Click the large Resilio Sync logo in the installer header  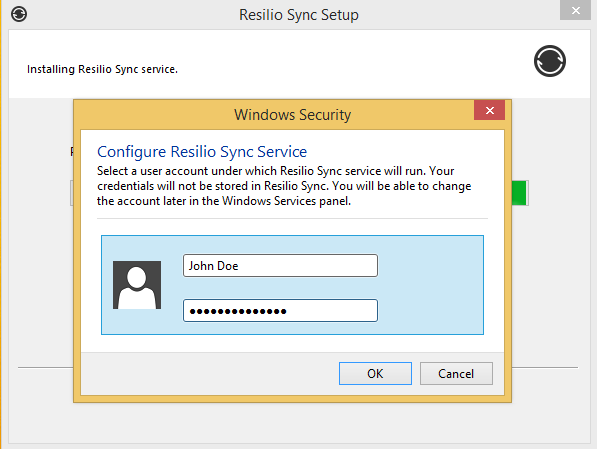click(550, 61)
